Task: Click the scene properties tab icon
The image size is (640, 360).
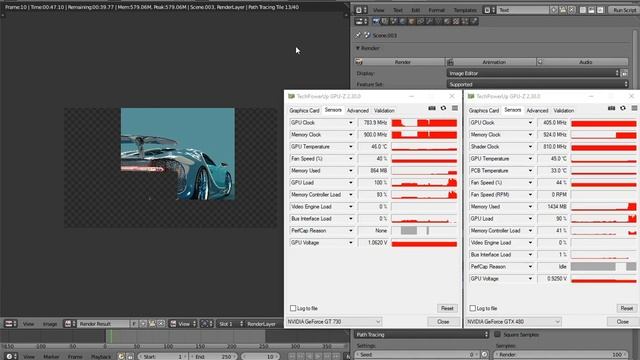Action: coord(394,21)
